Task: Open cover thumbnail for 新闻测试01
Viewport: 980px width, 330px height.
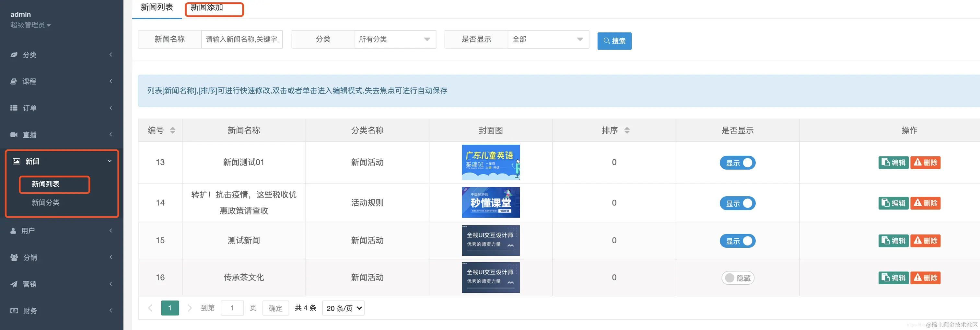Action: (x=490, y=162)
